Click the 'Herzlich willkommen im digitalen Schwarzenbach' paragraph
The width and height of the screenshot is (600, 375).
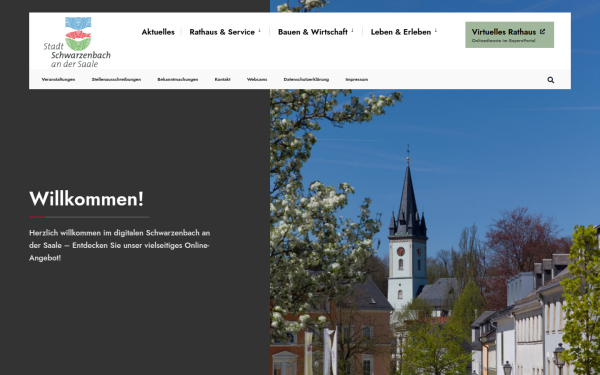click(x=120, y=245)
